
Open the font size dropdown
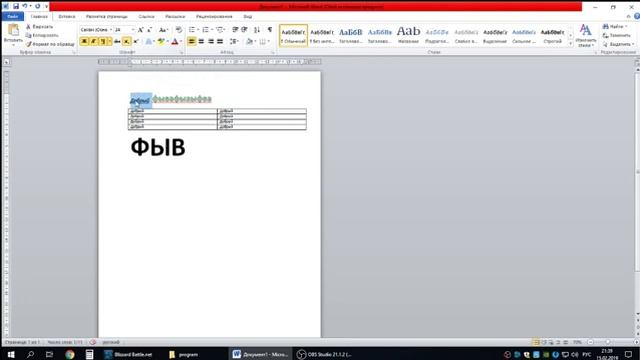point(133,30)
